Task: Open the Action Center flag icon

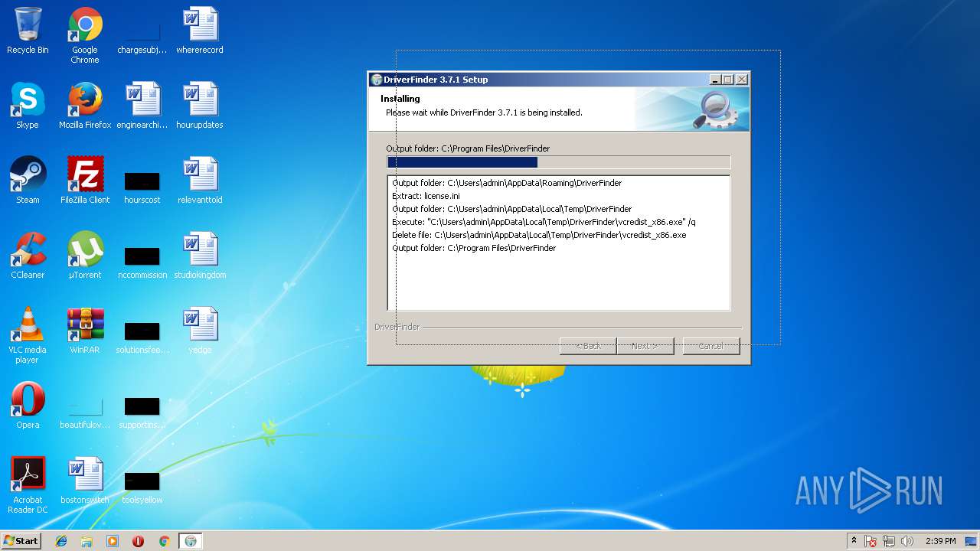Action: tap(871, 541)
